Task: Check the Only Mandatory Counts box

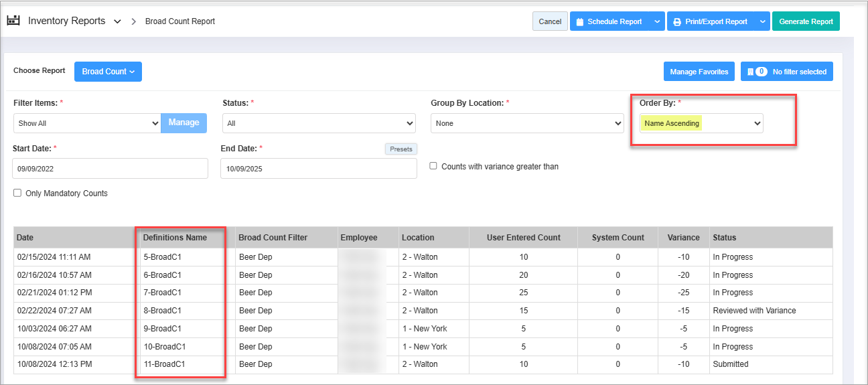Action: (x=17, y=193)
